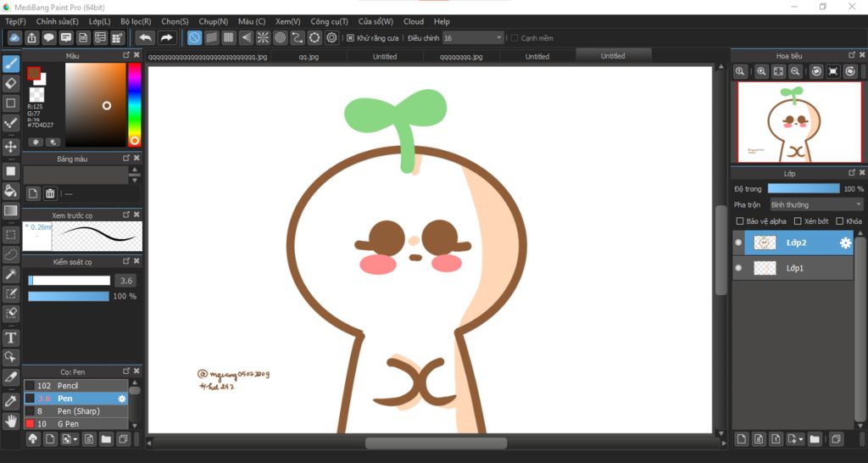Hide the Lớp2 layer visibility
868x463 pixels.
coord(738,243)
